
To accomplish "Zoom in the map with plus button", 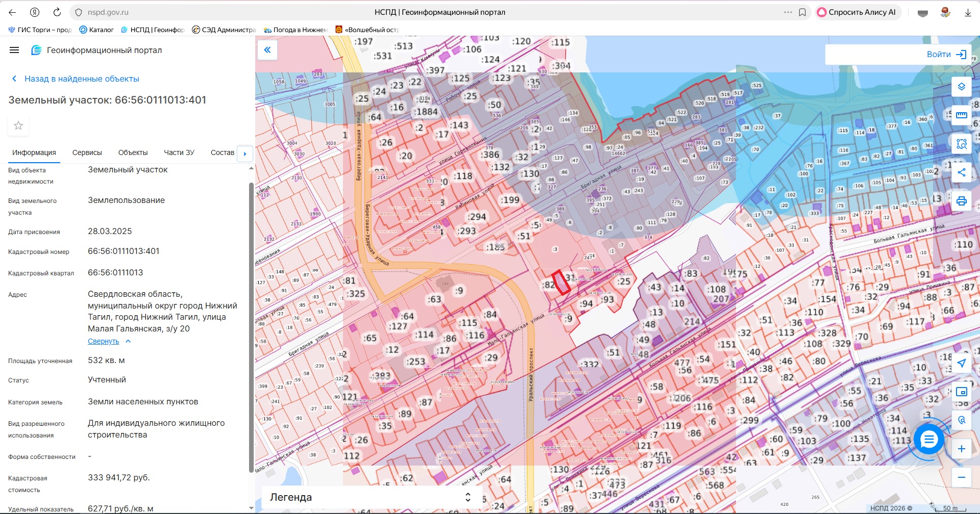I will point(961,449).
